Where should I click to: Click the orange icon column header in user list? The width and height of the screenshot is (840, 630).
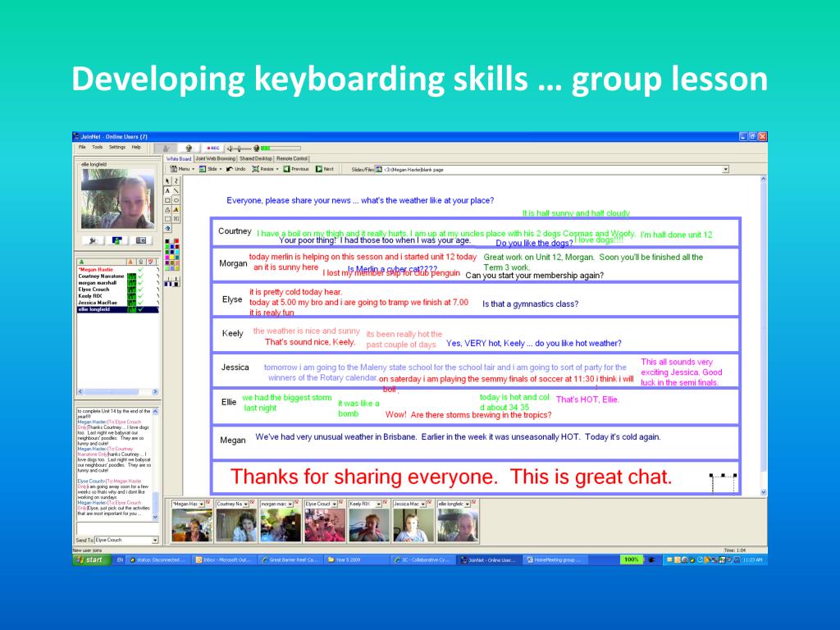click(x=130, y=262)
